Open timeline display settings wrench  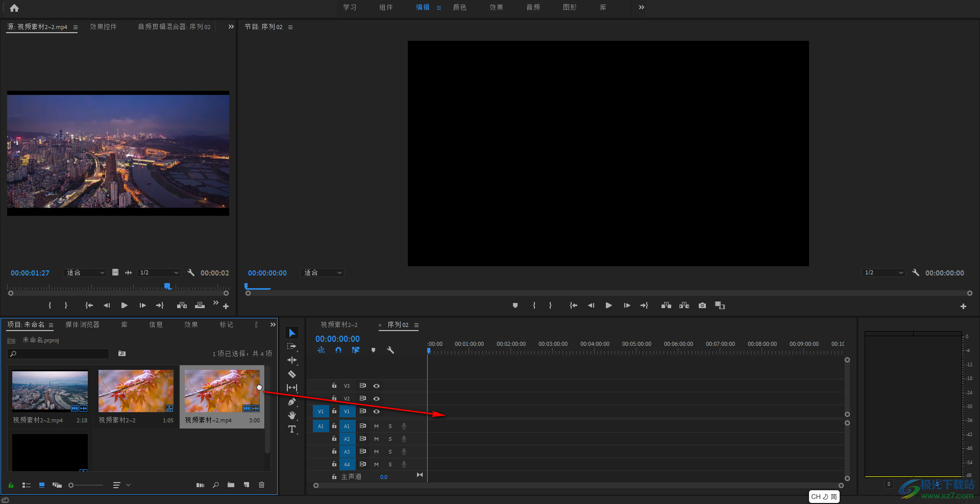(x=390, y=350)
